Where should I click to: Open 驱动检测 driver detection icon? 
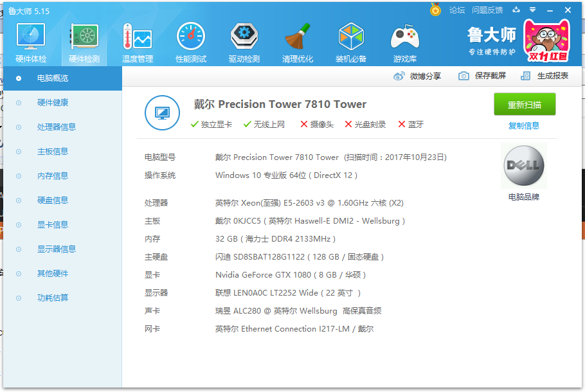(x=244, y=36)
